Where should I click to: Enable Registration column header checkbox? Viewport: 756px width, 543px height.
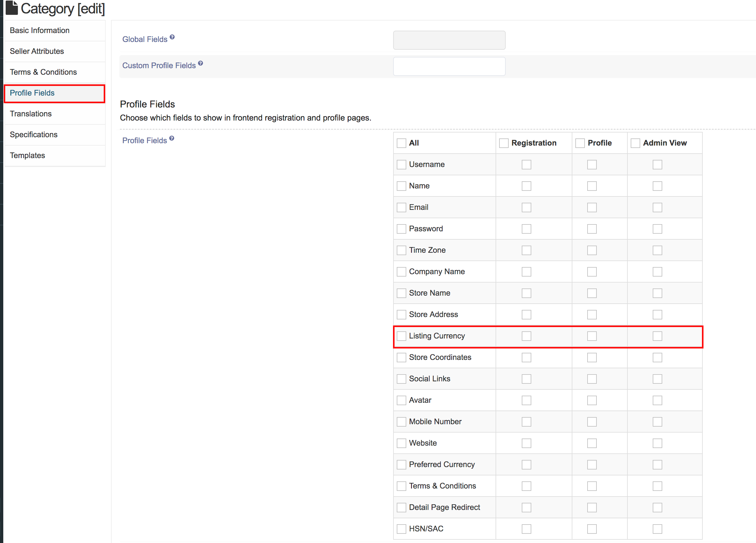tap(504, 143)
